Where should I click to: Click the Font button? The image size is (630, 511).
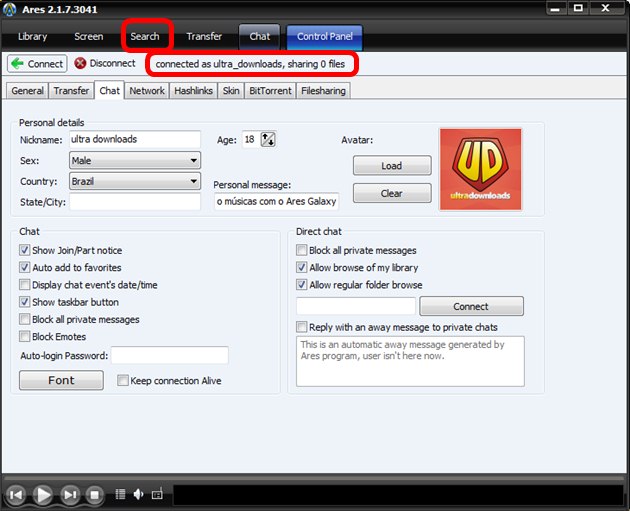tap(61, 380)
